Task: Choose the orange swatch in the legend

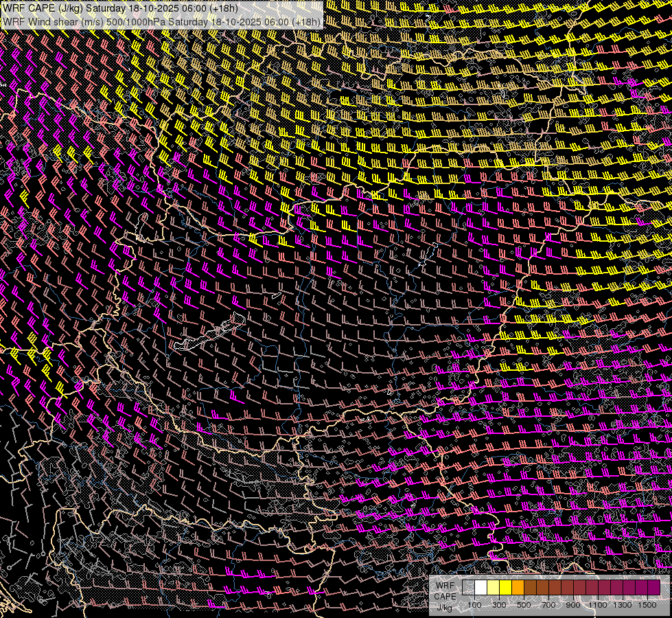Action: click(518, 588)
